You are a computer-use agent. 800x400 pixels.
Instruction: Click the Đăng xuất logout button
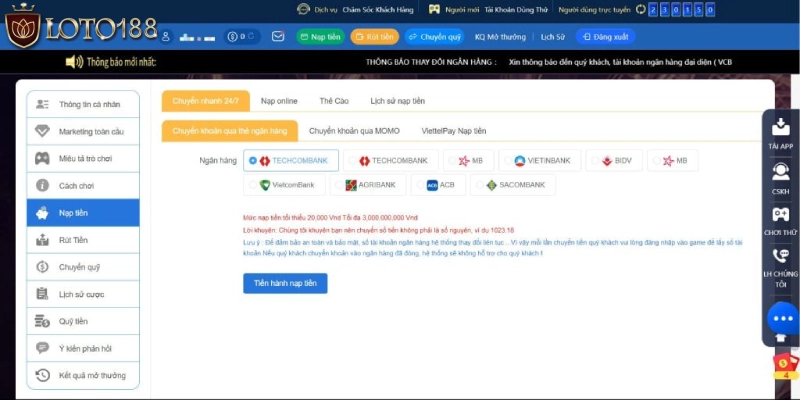coord(606,37)
